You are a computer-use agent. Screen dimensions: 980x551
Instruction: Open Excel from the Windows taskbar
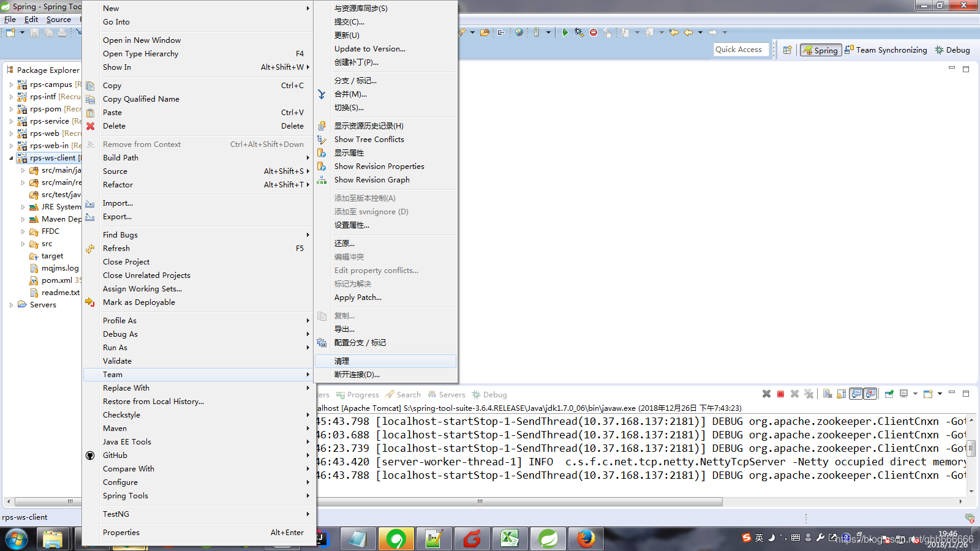510,539
